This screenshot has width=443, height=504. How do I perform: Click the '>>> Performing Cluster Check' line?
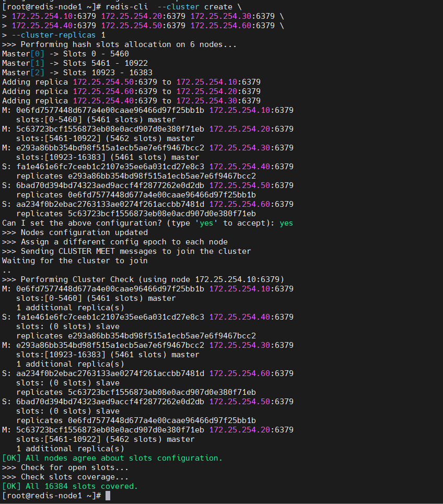[143, 279]
